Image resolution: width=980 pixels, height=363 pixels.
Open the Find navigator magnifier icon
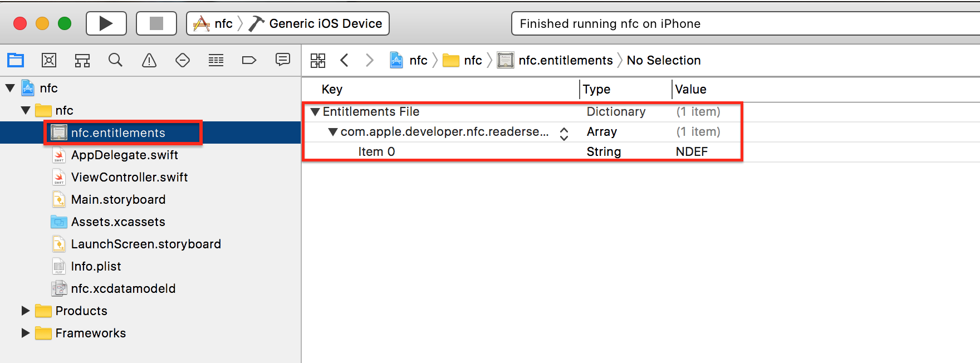click(x=115, y=60)
